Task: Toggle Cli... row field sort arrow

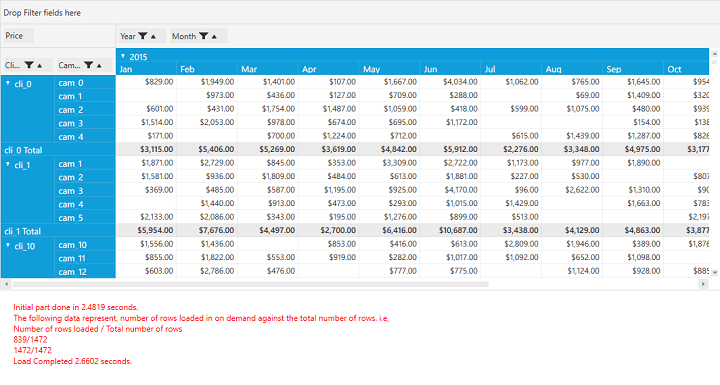Action: [39, 66]
